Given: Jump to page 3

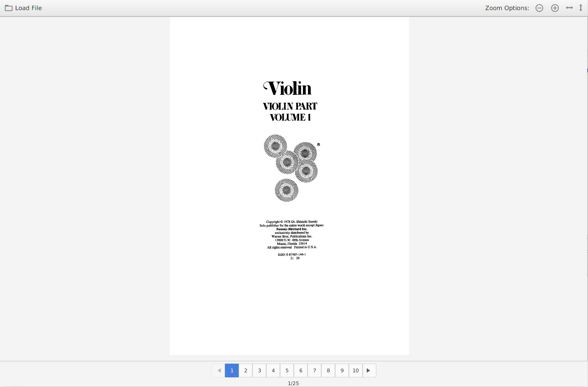Looking at the screenshot, I should click(259, 370).
